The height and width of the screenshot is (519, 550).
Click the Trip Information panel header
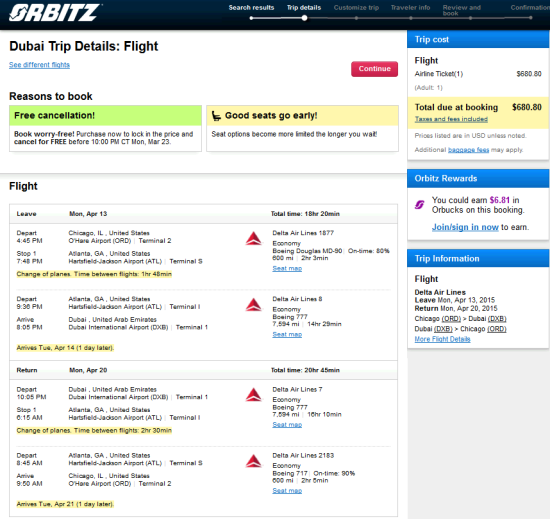coord(478,258)
